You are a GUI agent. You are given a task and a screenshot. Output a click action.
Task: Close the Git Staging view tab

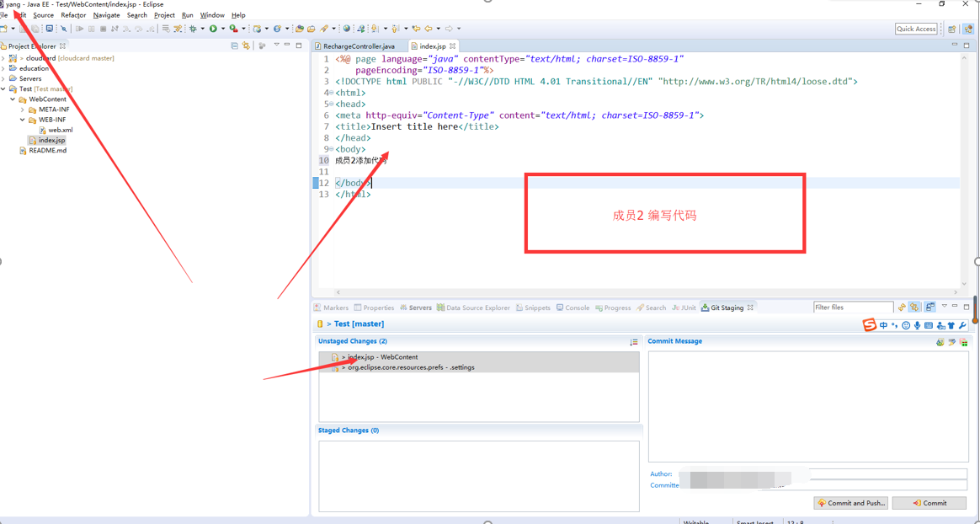pyautogui.click(x=751, y=307)
